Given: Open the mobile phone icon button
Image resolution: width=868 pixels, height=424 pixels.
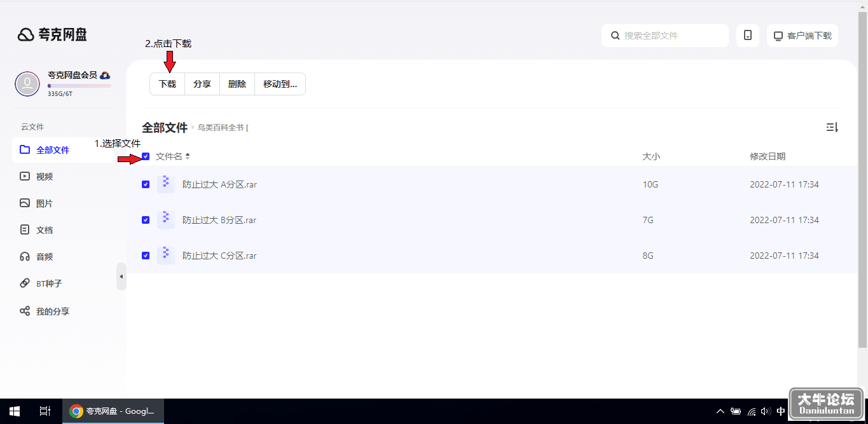Looking at the screenshot, I should [x=748, y=36].
